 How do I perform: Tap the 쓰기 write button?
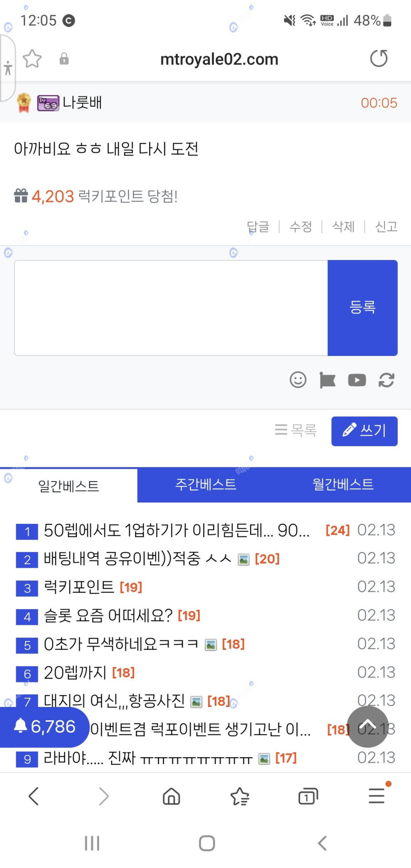[x=364, y=431]
